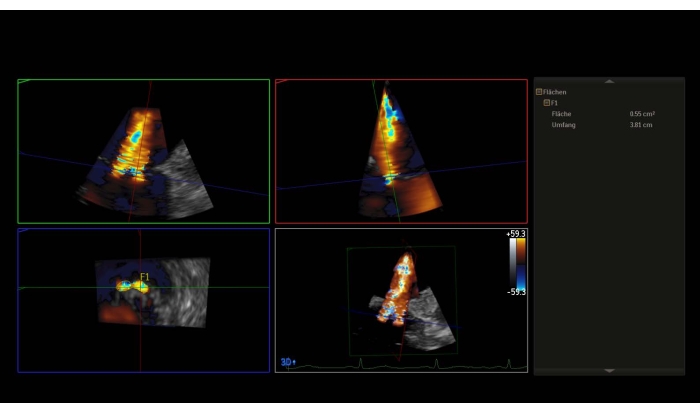Image resolution: width=700 pixels, height=413 pixels.
Task: Click the ECG trace in 3D viewport
Action: [x=400, y=365]
